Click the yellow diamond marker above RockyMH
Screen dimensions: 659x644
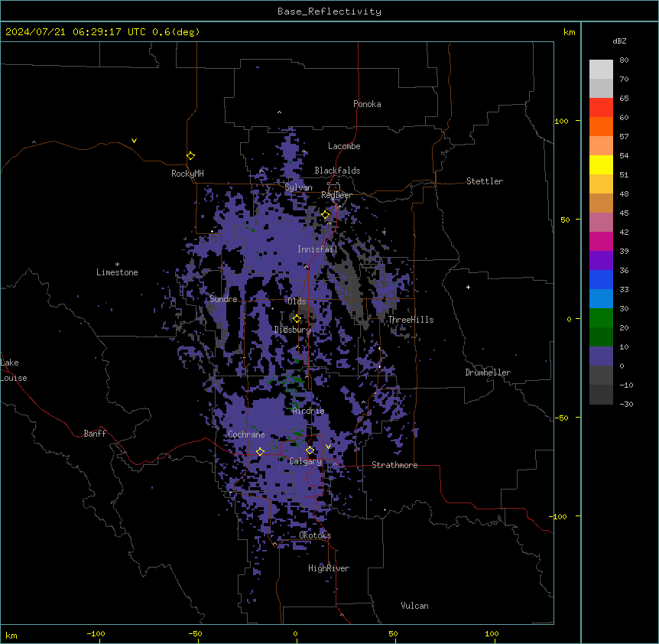click(x=190, y=156)
